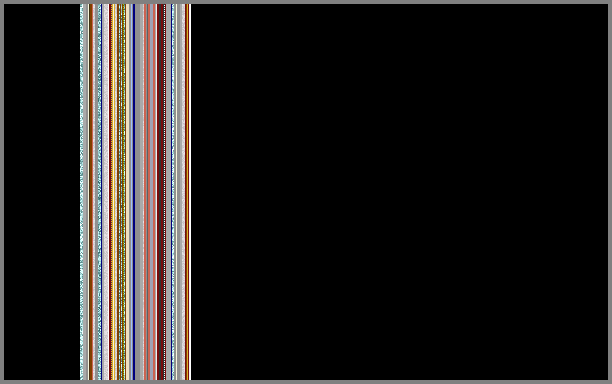Click the wide pale speckled lavender stripe

click(x=105, y=192)
